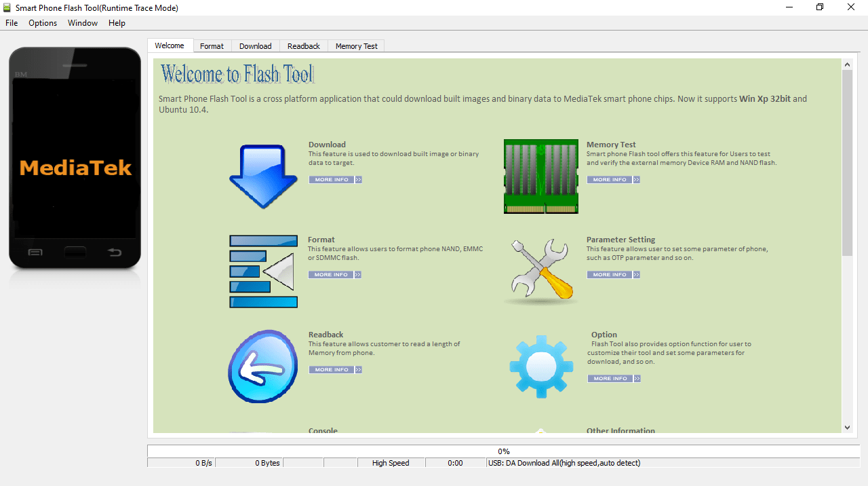The image size is (868, 486).
Task: Click the Welcome to Flash Tool title
Action: pos(237,74)
